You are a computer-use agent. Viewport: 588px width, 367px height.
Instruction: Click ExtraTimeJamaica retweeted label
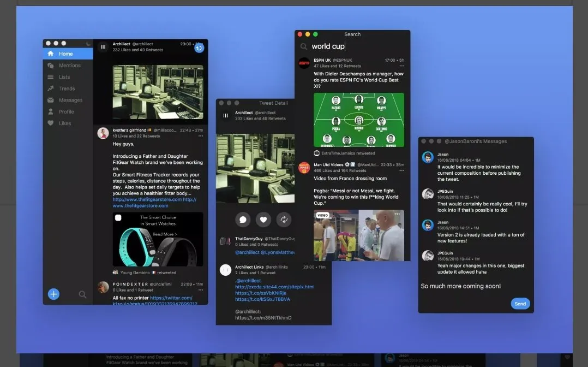coord(344,153)
